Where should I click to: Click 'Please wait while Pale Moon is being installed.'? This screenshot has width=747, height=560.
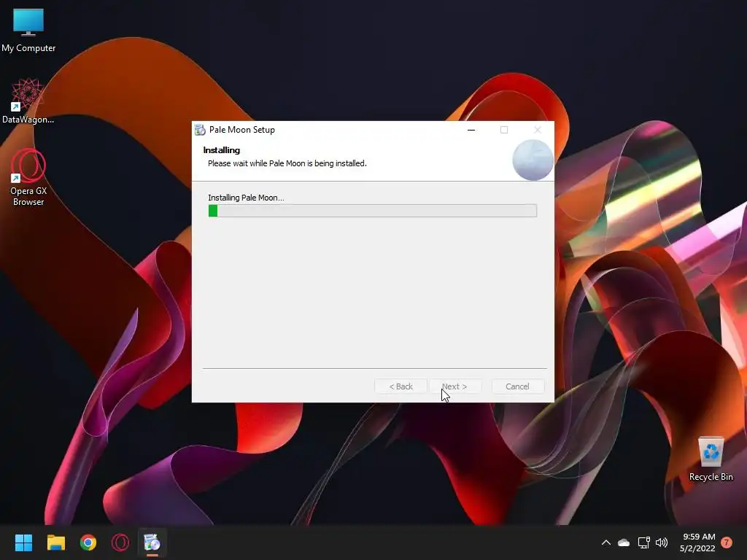287,163
